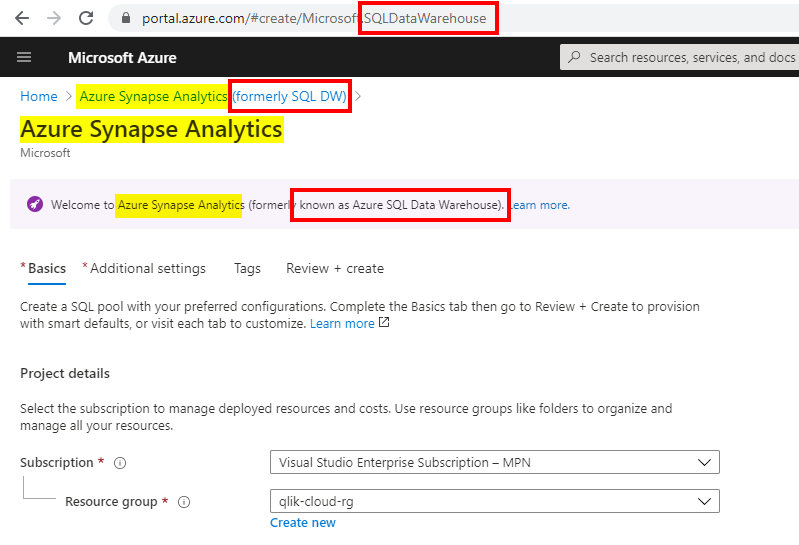Click the Resource group field label
This screenshot has width=799, height=545.
(111, 502)
